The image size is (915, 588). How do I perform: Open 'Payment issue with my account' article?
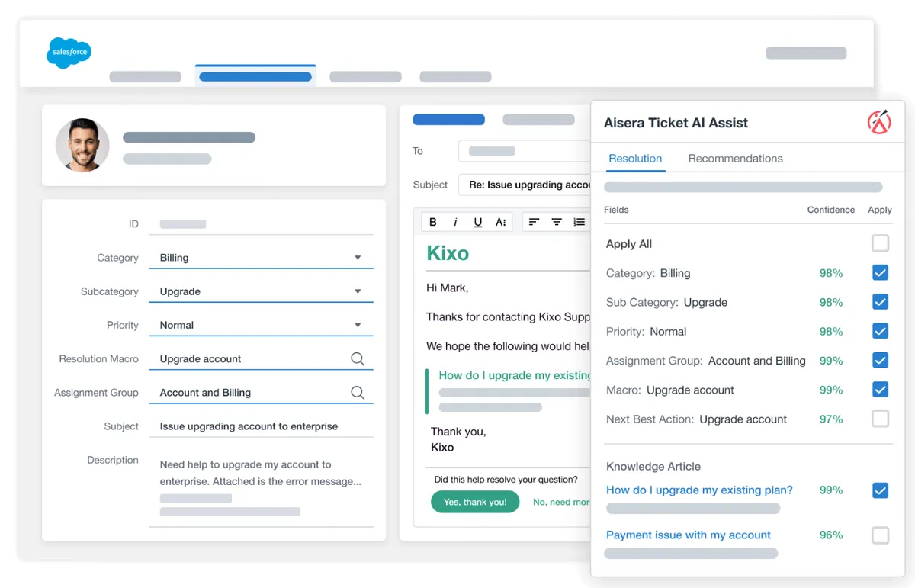[689, 535]
